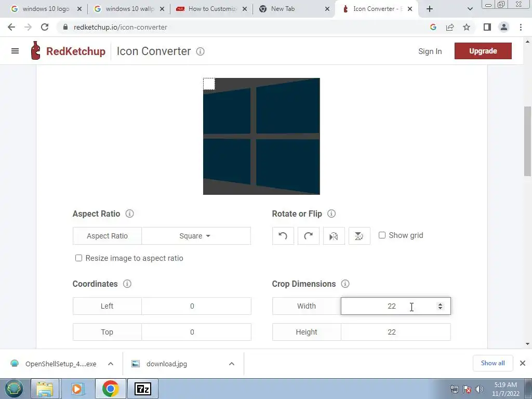Go back in browser history
532x399 pixels.
click(x=11, y=27)
